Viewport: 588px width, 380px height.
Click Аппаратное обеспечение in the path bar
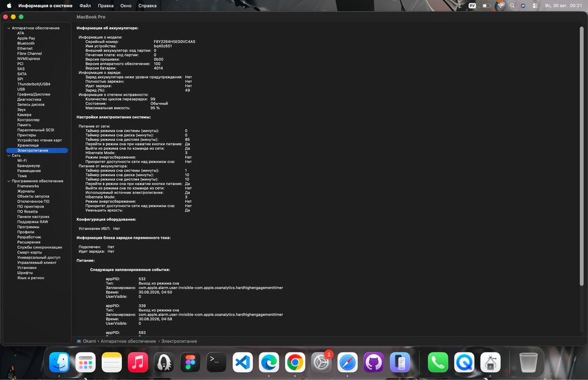click(128, 341)
